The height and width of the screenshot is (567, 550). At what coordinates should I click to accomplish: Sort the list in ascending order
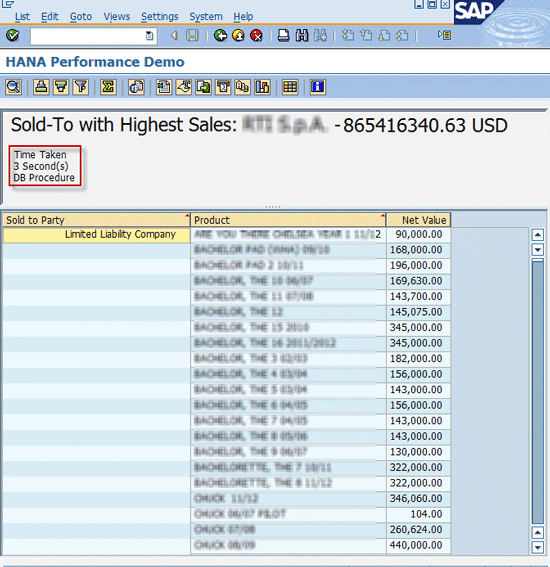(41, 87)
